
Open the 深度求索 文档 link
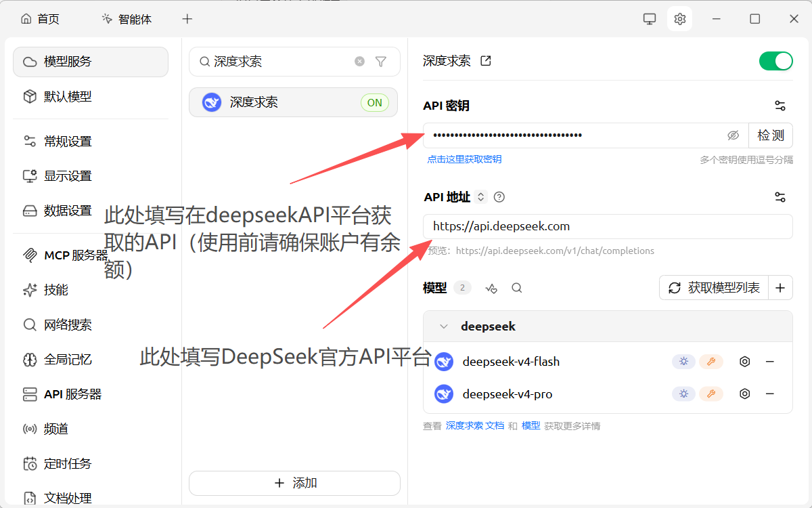(x=475, y=426)
